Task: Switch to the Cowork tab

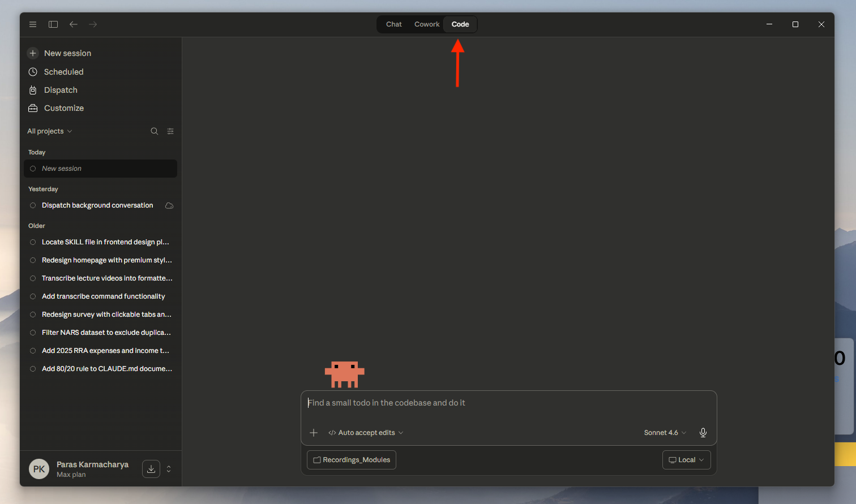Action: click(x=427, y=24)
